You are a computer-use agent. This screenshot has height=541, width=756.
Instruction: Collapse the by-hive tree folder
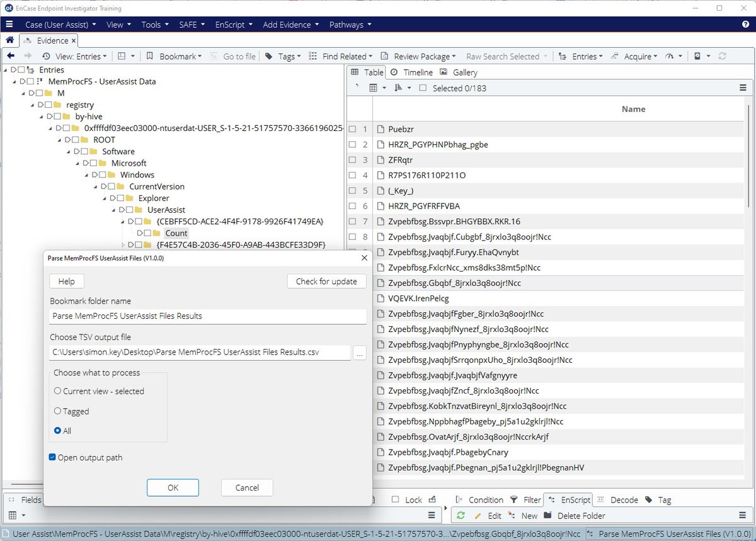click(x=40, y=117)
